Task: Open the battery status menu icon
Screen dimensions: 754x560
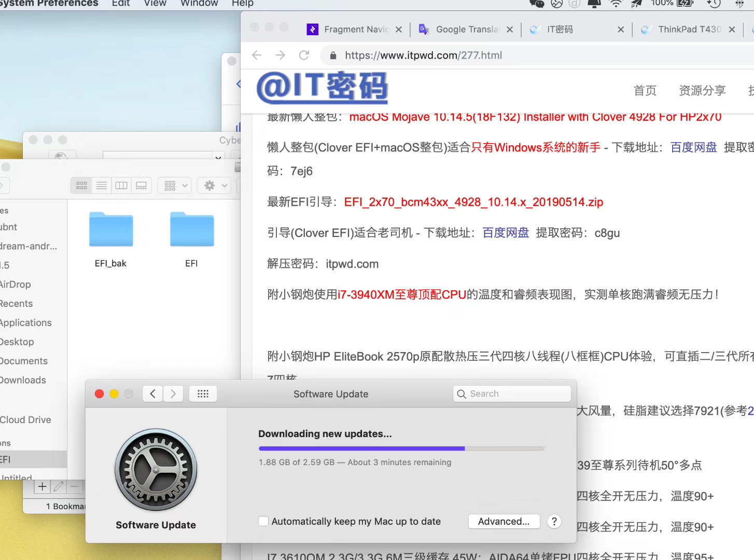Action: pos(685,3)
